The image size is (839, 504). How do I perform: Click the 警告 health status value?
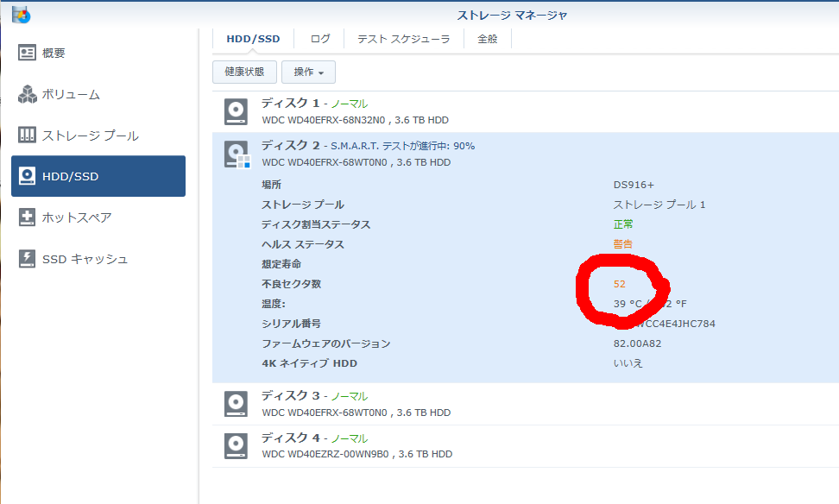tap(623, 244)
